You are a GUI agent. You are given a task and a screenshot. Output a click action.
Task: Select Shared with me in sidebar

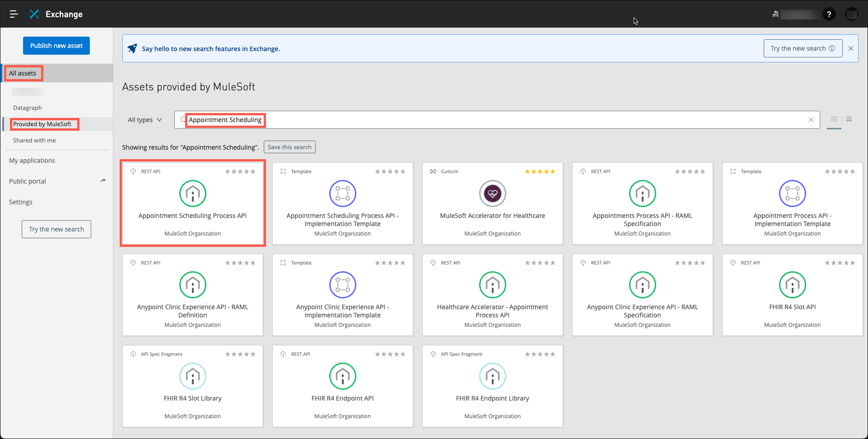pyautogui.click(x=34, y=140)
